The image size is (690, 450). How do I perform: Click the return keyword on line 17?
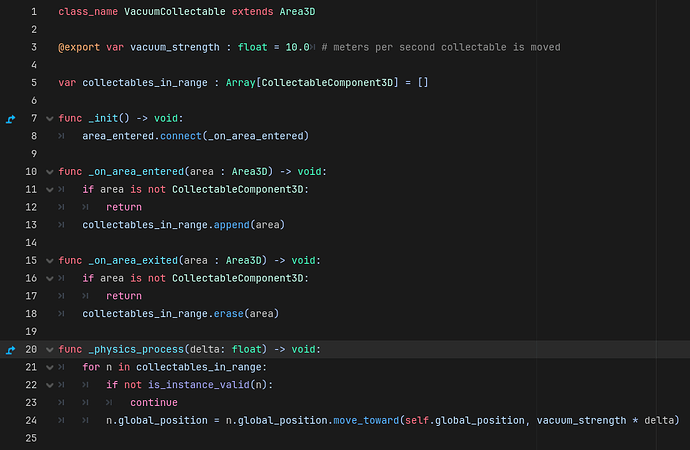[124, 296]
